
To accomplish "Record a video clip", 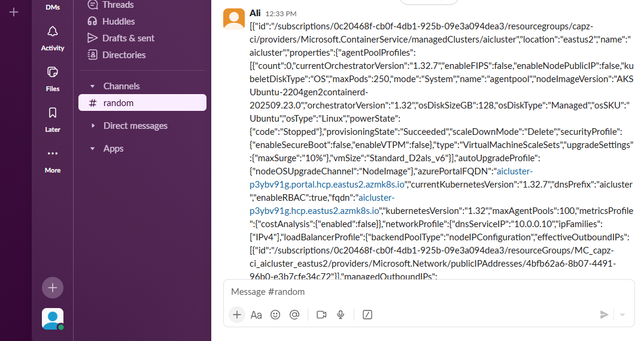I will click(321, 315).
